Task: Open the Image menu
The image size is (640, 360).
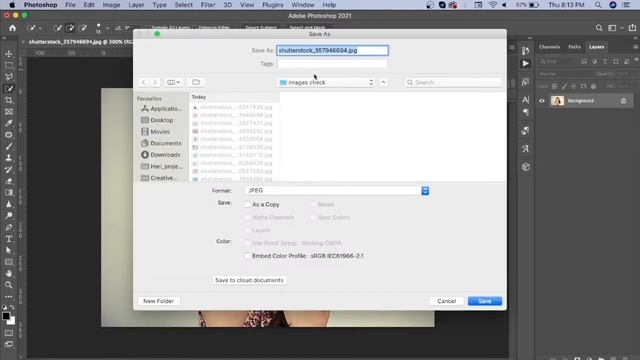Action: click(x=111, y=5)
